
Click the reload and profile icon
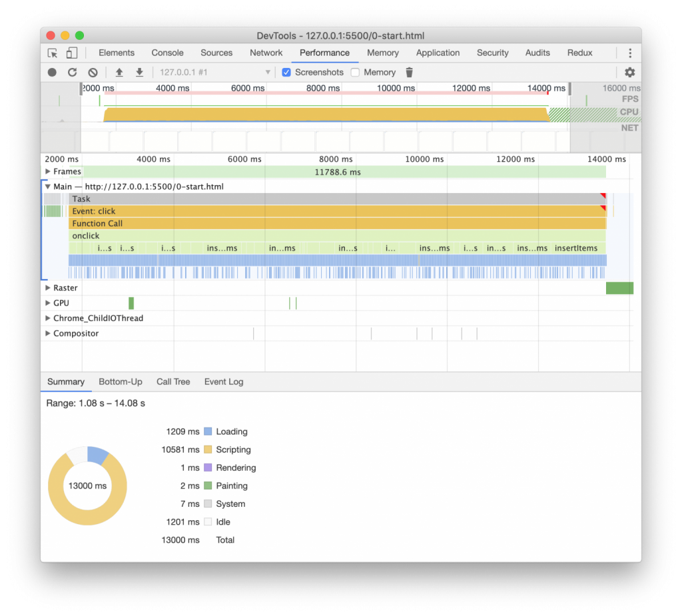(x=72, y=72)
